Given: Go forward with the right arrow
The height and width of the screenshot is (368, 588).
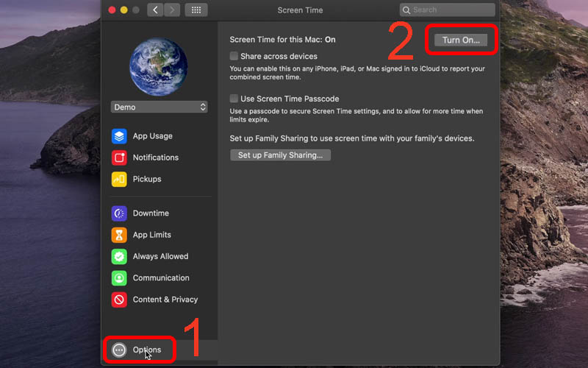Looking at the screenshot, I should [x=172, y=10].
